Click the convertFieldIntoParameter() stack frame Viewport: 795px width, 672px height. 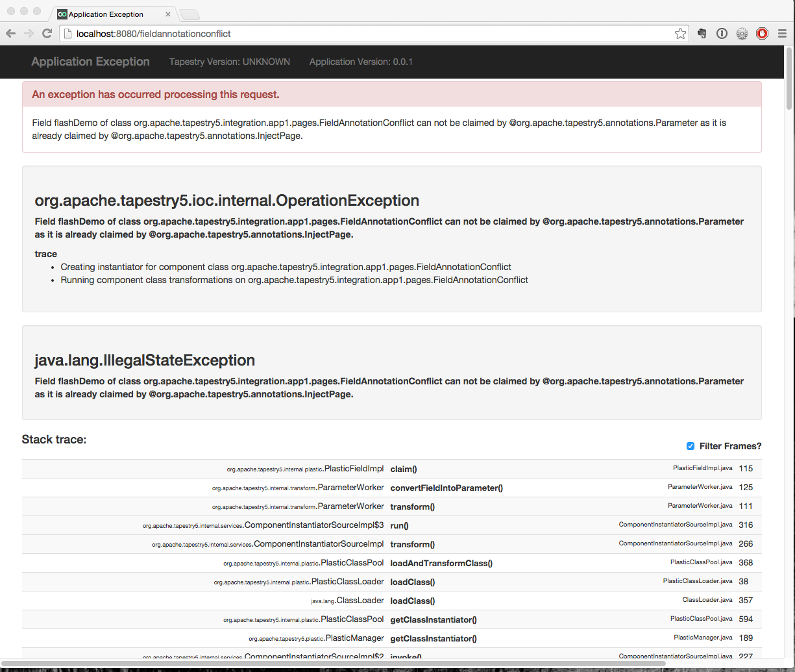(x=446, y=488)
